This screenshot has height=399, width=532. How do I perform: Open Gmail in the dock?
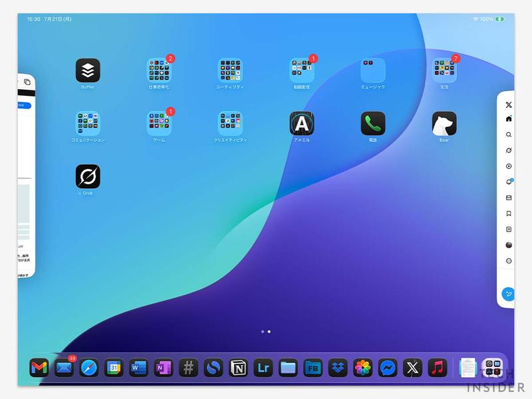[x=39, y=367]
